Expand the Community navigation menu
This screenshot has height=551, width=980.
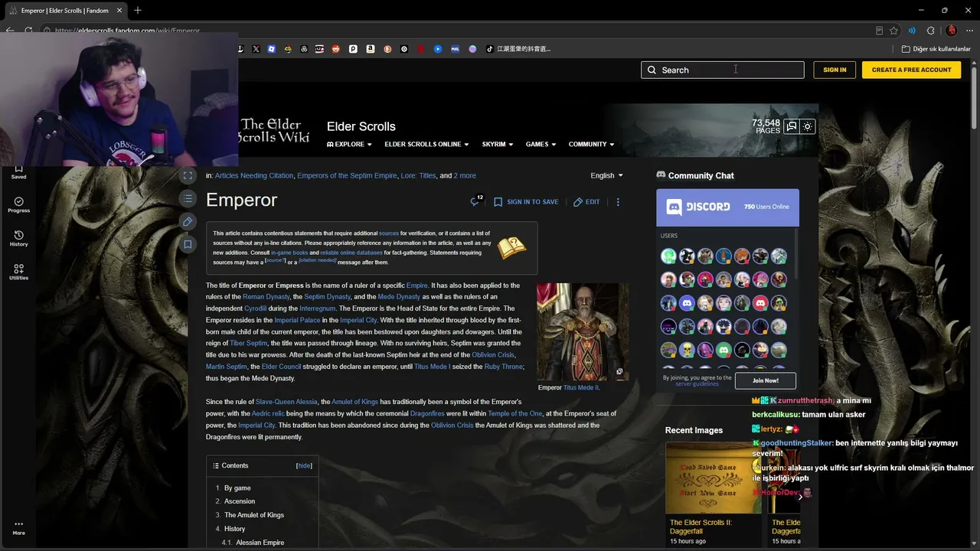pyautogui.click(x=591, y=144)
